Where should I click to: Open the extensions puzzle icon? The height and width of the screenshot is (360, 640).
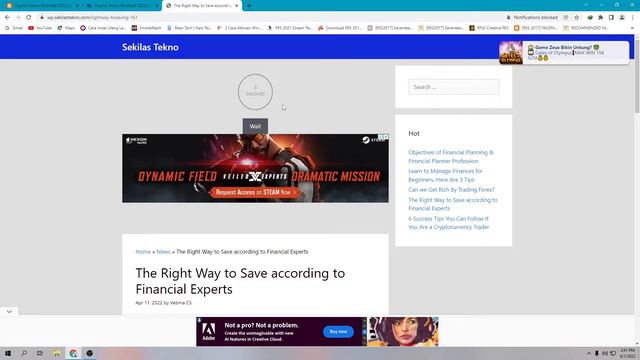[600, 18]
